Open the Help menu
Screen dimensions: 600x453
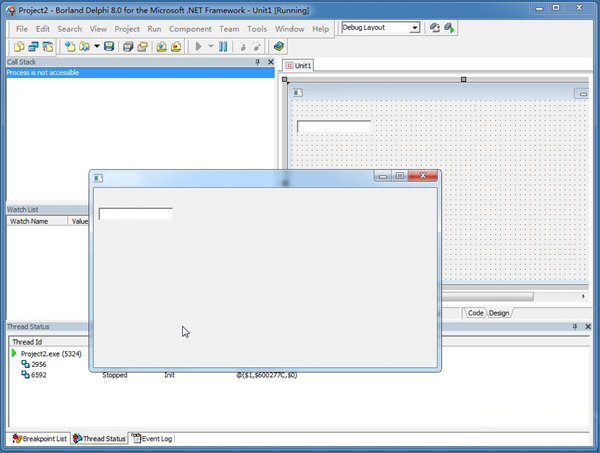tap(321, 29)
